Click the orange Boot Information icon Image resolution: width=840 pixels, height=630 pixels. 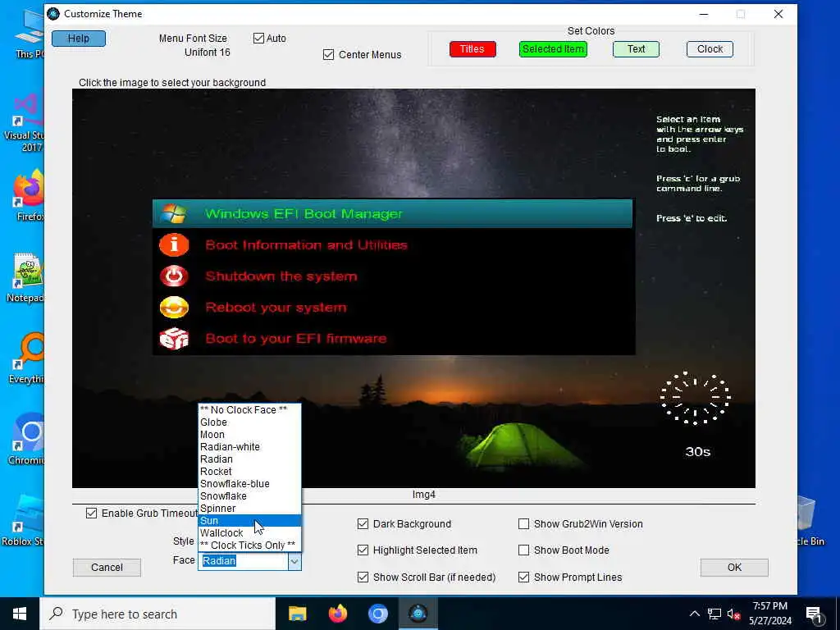(x=174, y=244)
